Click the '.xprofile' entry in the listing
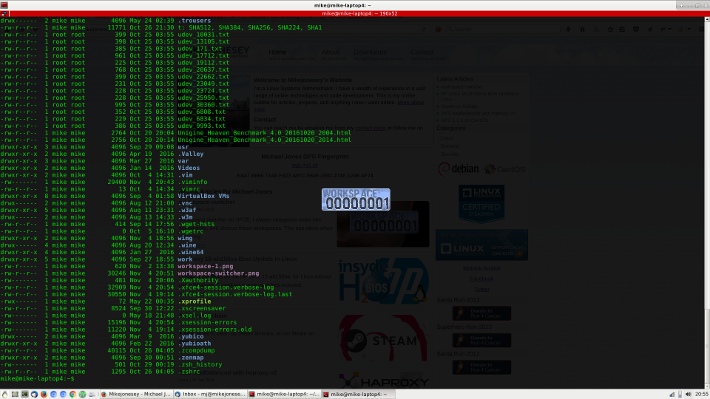This screenshot has height=399, width=710. click(194, 302)
